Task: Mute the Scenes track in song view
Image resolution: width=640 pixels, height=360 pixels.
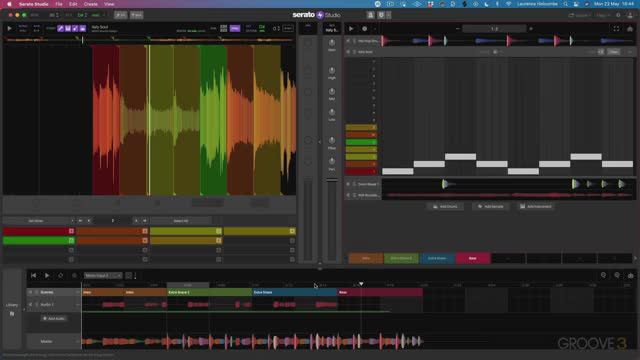Action: (30, 292)
